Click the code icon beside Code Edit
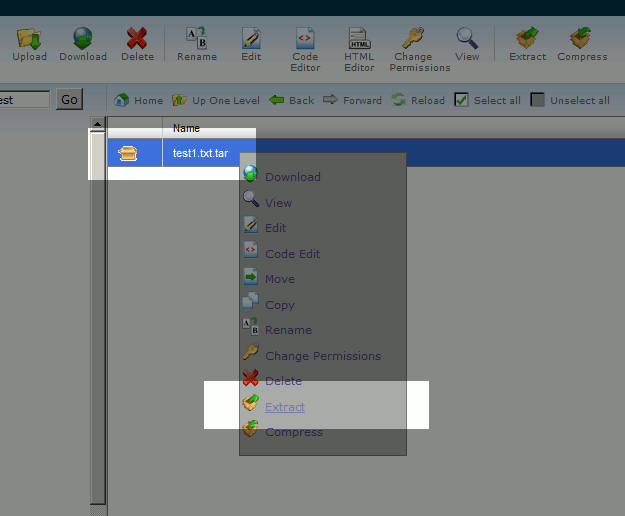The height and width of the screenshot is (516, 625). coord(251,250)
